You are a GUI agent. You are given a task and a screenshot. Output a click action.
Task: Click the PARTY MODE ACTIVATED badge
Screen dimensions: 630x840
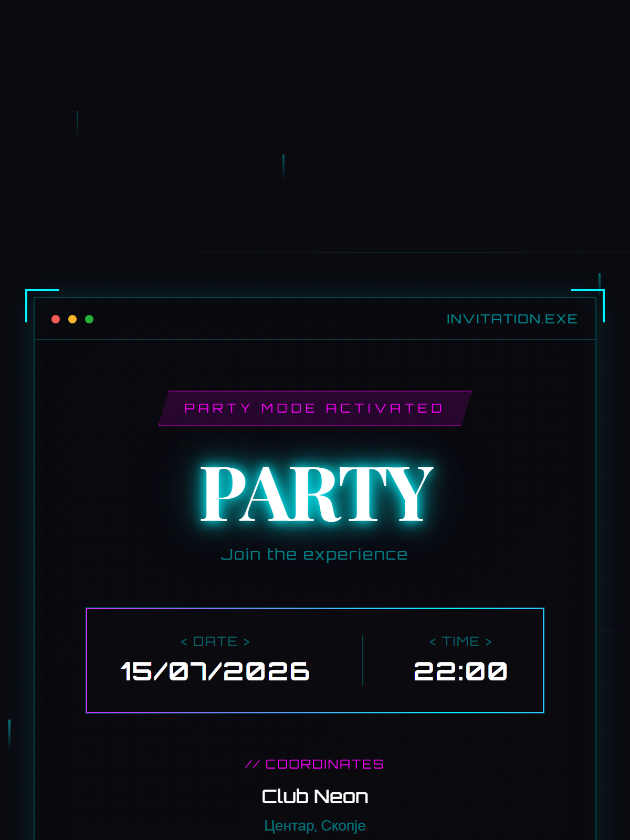coord(315,408)
